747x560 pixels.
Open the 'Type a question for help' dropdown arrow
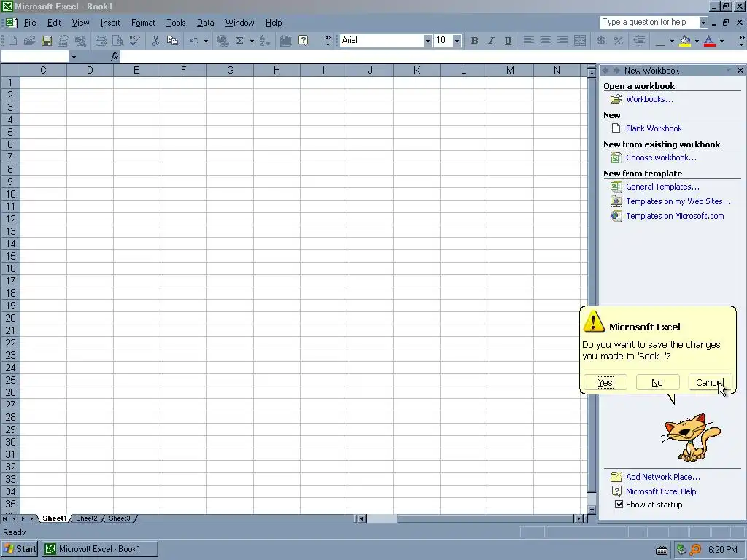tap(703, 23)
